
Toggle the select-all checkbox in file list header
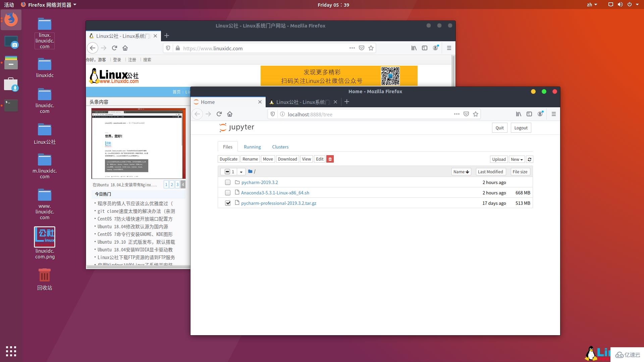point(227,172)
